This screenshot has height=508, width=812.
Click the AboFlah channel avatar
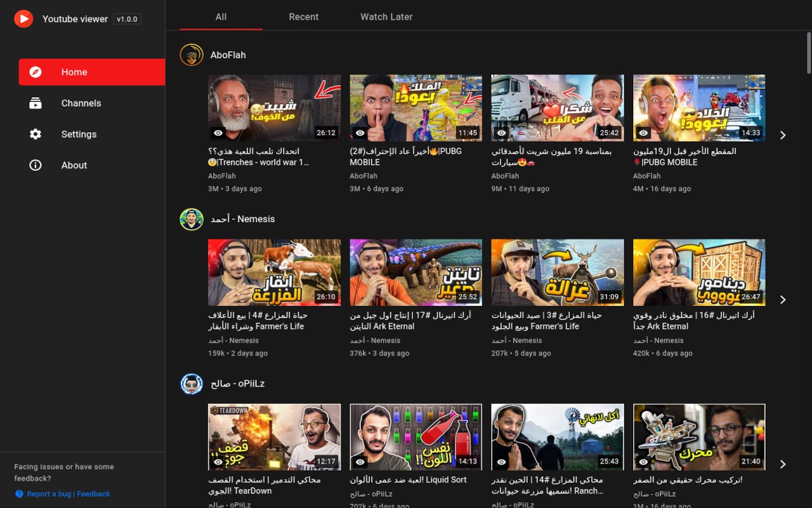coord(192,55)
